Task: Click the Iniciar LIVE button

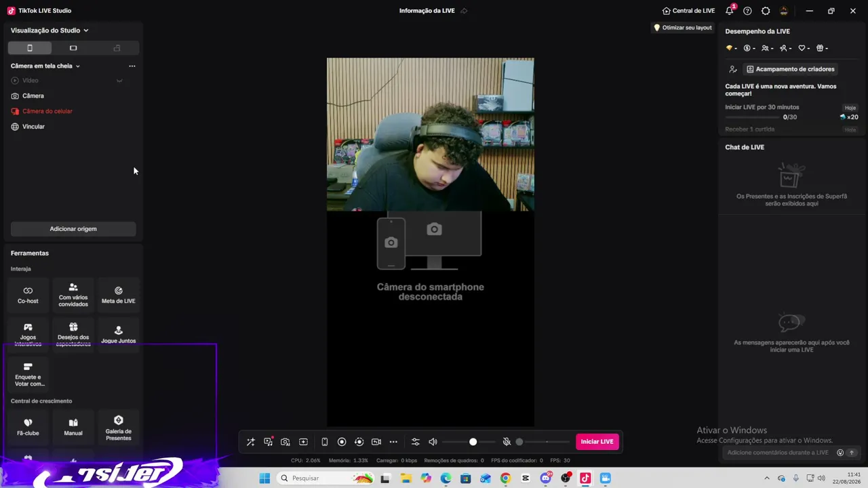Action: click(x=597, y=442)
